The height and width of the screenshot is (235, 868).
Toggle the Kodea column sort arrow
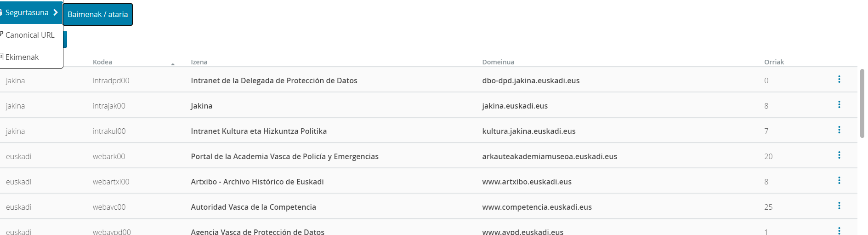point(173,64)
